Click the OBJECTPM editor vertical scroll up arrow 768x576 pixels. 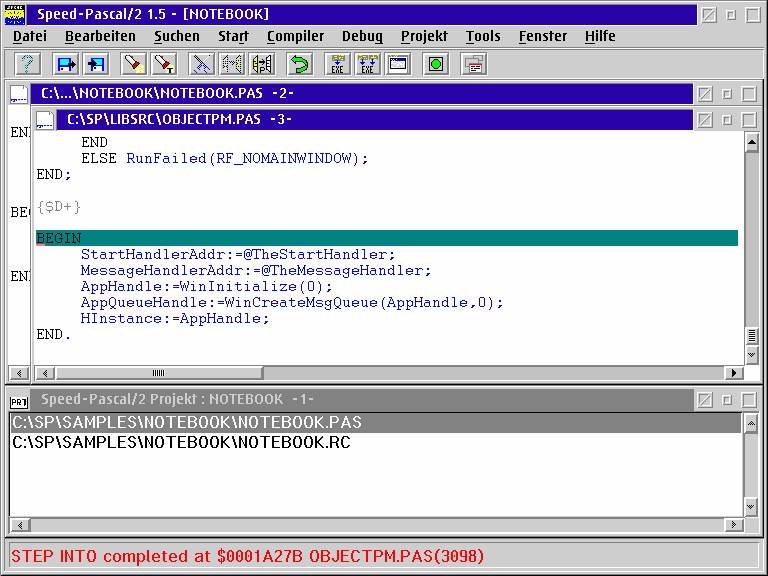[x=752, y=143]
